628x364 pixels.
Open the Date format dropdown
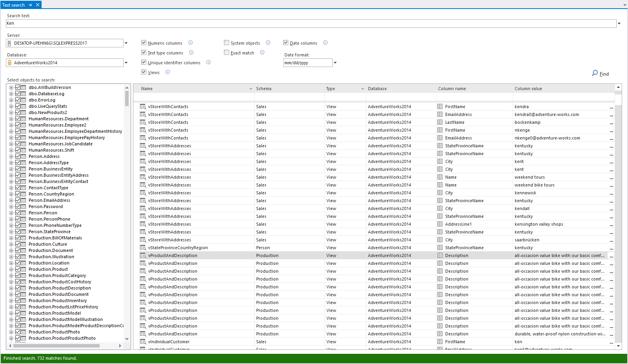pos(335,63)
